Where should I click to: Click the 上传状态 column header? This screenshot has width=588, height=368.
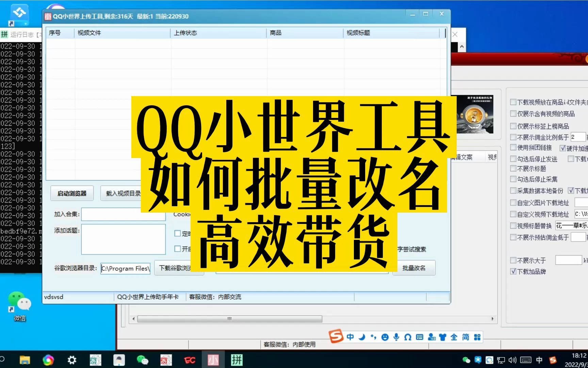[218, 33]
